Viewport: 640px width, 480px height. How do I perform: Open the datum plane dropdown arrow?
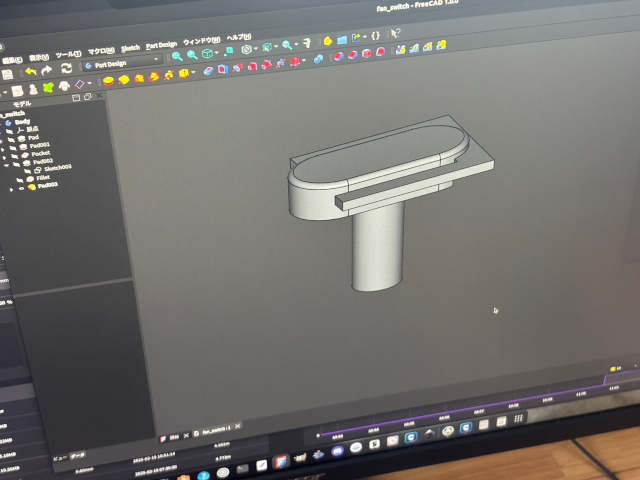(89, 83)
